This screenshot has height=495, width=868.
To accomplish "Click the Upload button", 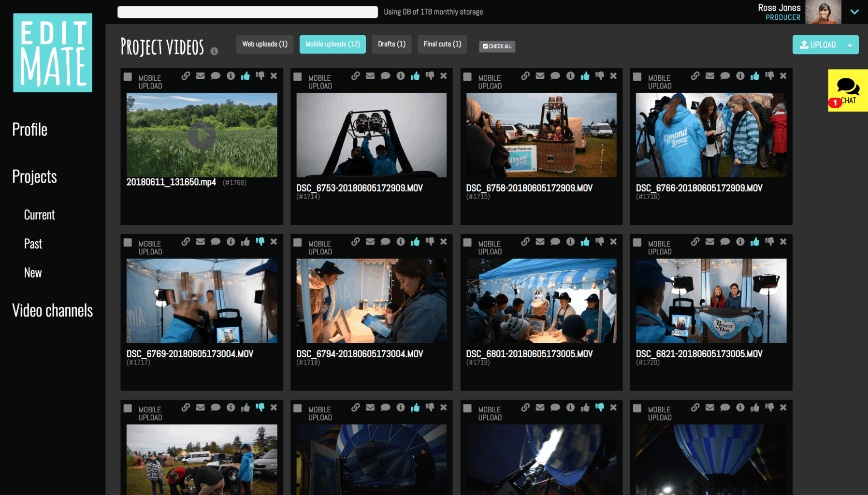I will (818, 45).
